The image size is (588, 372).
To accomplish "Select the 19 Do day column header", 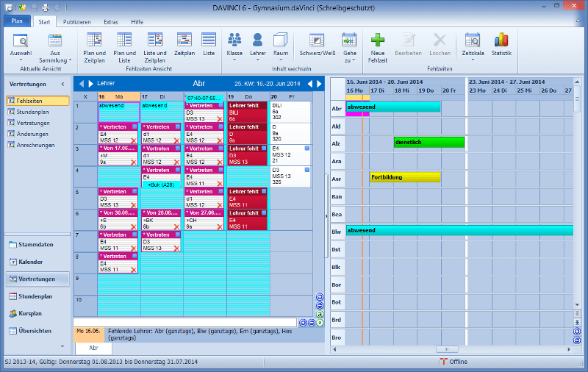I will [x=248, y=96].
